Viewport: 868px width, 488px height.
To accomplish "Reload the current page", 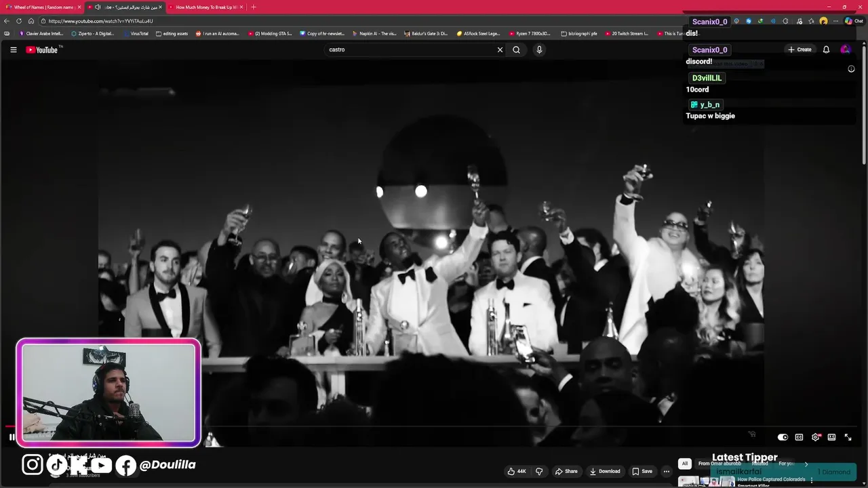I will point(19,21).
